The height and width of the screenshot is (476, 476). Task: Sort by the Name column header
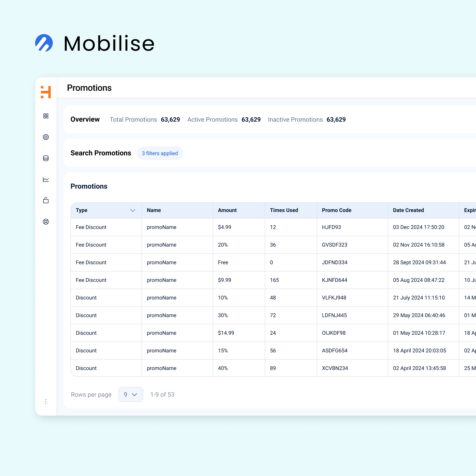(x=154, y=210)
